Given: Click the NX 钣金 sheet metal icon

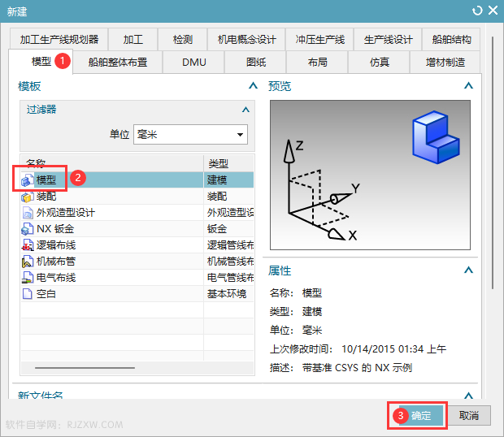Looking at the screenshot, I should (28, 229).
